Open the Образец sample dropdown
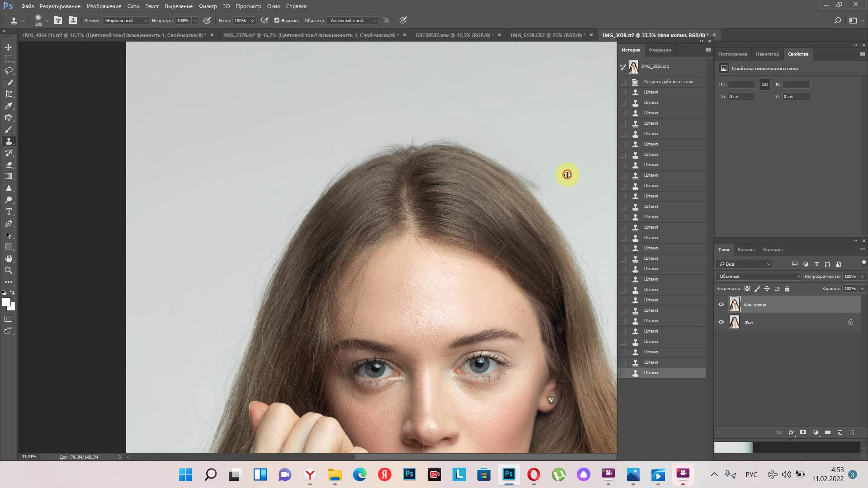 (353, 20)
